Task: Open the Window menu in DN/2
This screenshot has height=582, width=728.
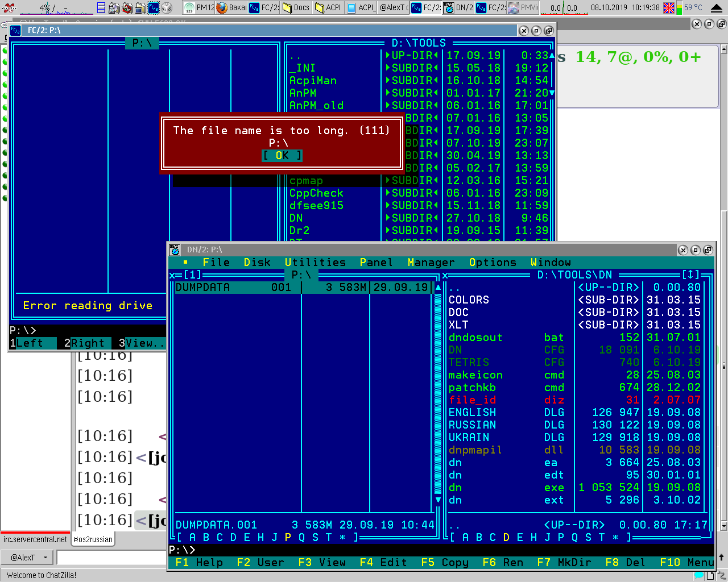Action: coord(551,262)
